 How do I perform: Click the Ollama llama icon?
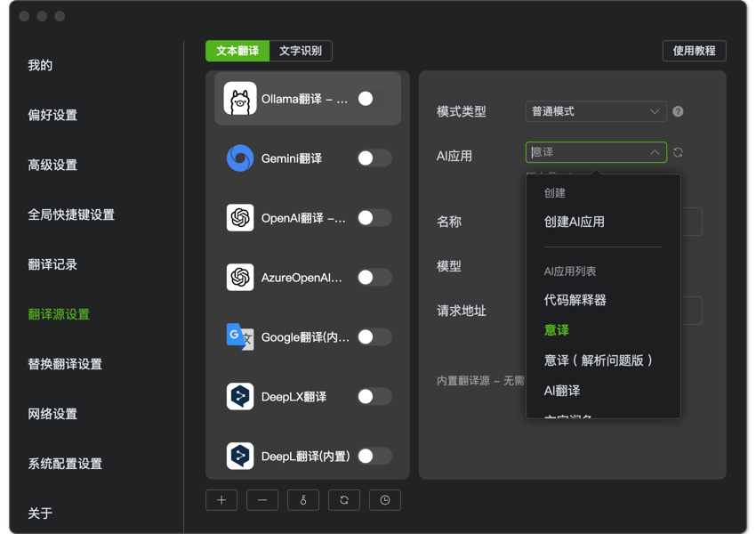239,99
